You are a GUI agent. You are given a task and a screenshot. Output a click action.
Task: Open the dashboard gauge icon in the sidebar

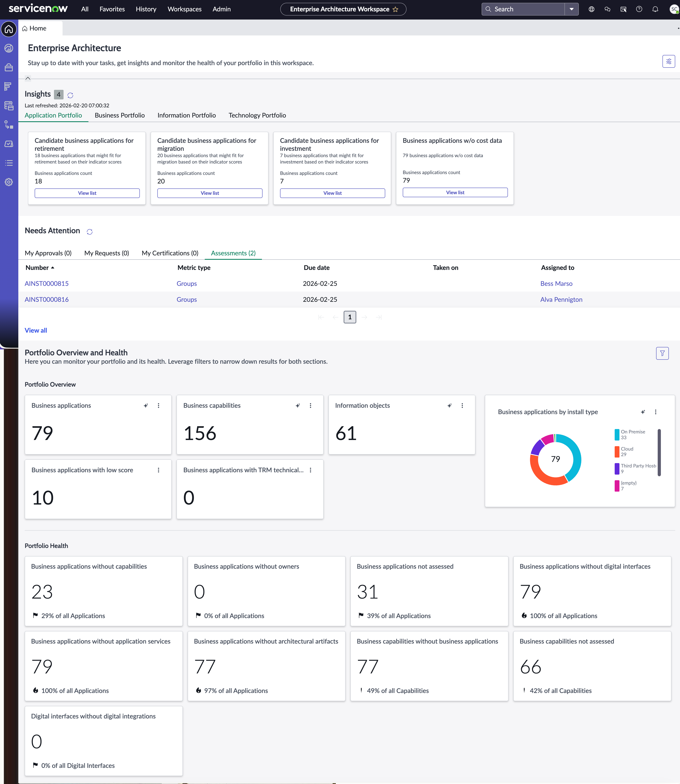(x=9, y=48)
